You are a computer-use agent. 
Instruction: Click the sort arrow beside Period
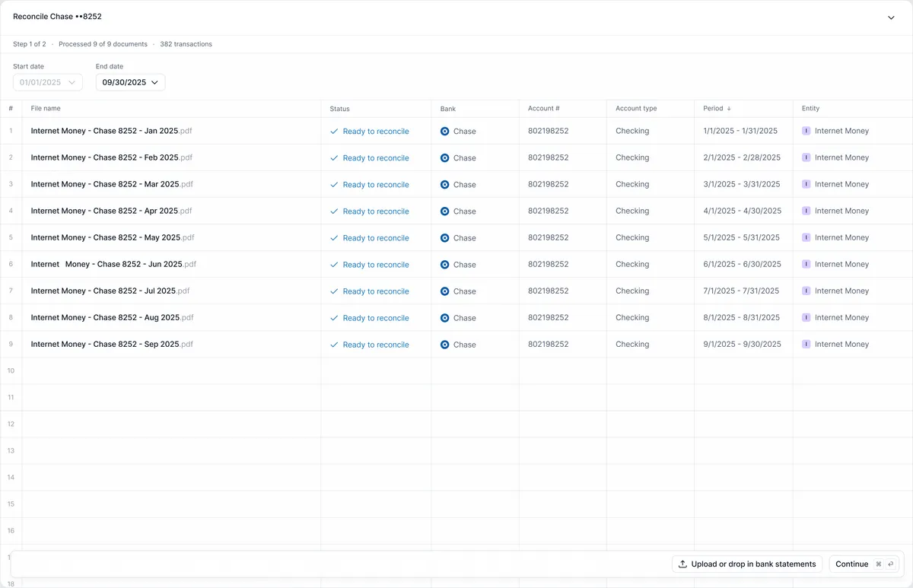(x=729, y=109)
